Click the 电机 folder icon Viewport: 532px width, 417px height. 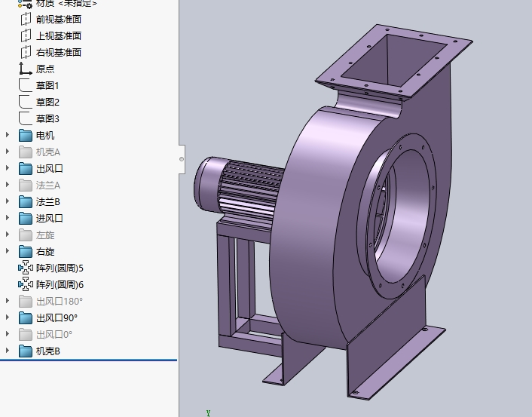tap(26, 135)
